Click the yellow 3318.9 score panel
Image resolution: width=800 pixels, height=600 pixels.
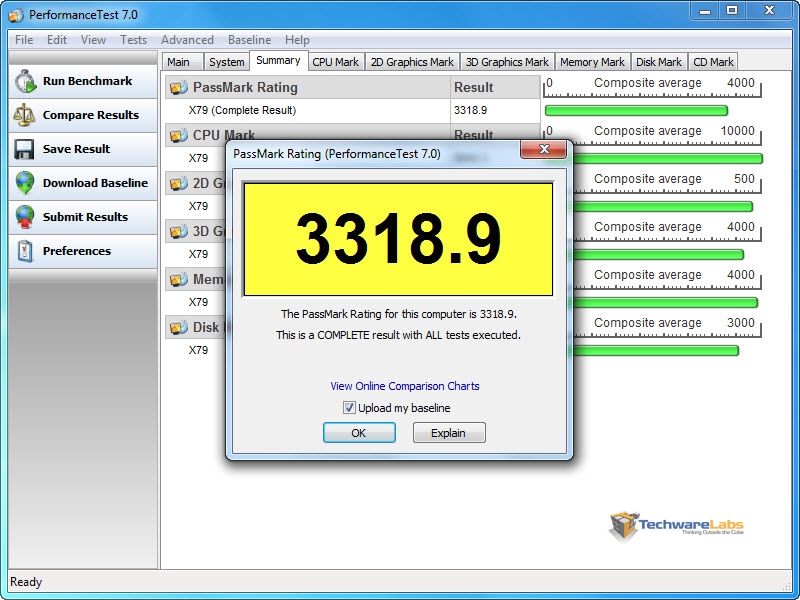point(398,239)
